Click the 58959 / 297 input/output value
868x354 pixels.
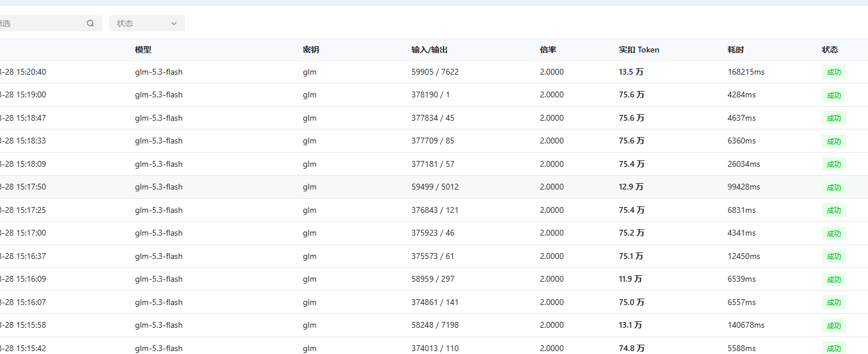(433, 279)
